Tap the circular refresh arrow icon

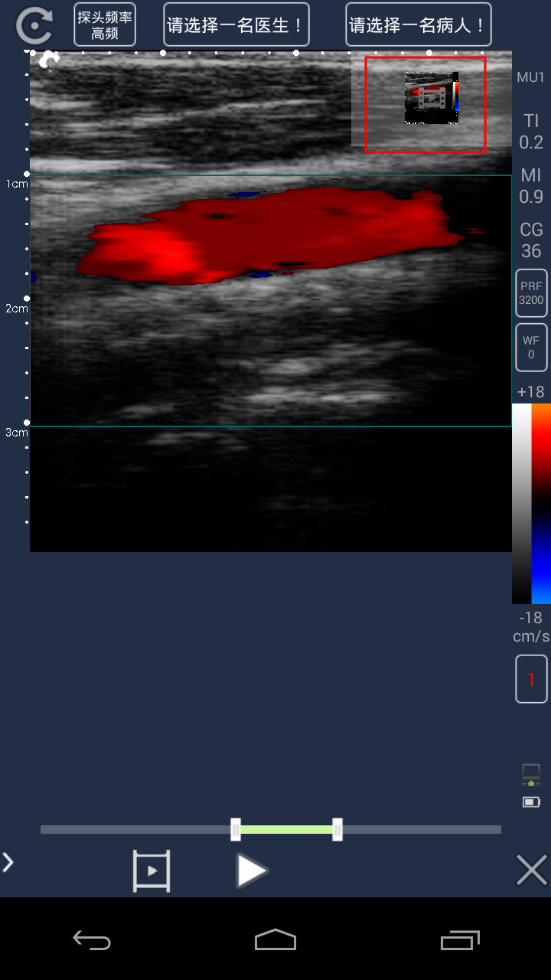click(34, 26)
